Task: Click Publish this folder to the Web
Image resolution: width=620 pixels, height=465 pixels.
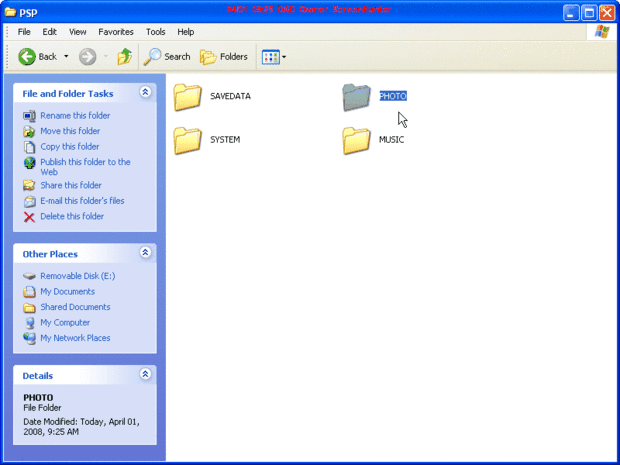Action: point(85,167)
